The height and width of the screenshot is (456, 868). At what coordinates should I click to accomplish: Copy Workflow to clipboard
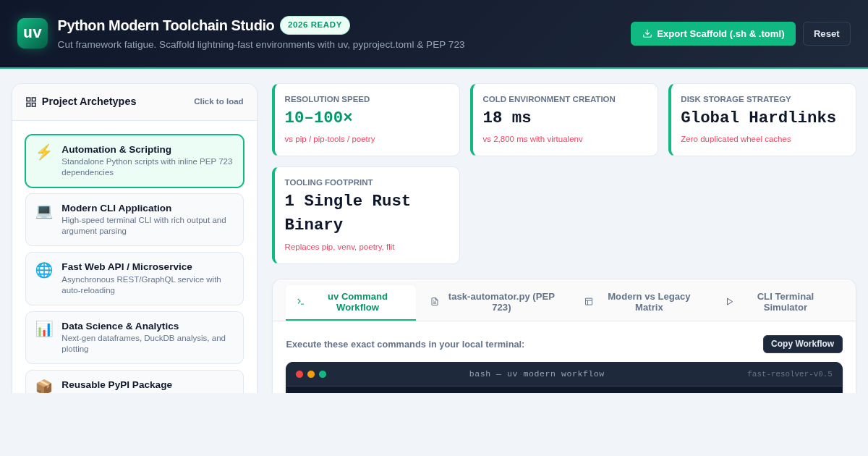pyautogui.click(x=803, y=344)
